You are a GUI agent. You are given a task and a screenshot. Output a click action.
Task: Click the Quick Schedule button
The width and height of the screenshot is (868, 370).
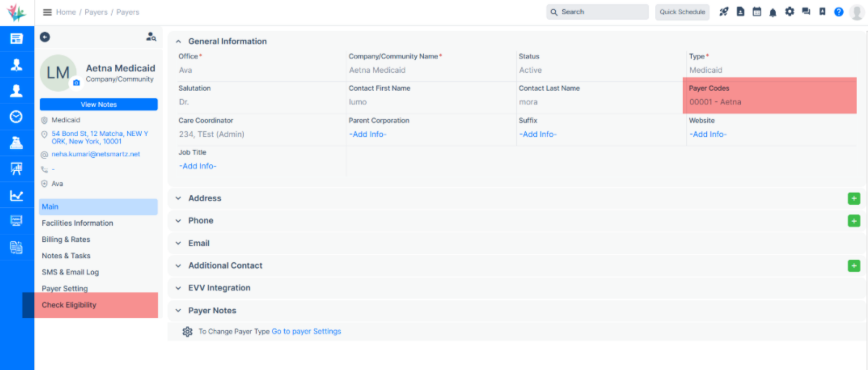tap(682, 12)
